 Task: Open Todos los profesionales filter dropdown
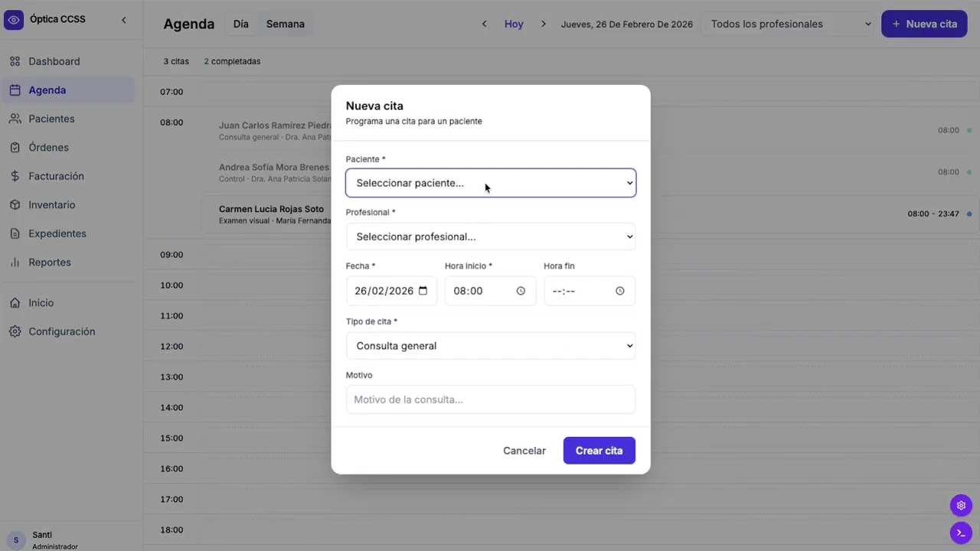click(789, 24)
